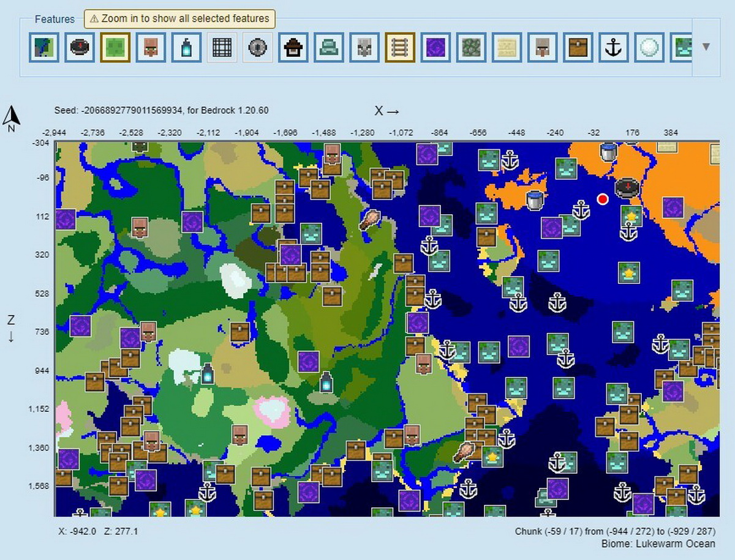Disable the highlighted slime chunks feature
The width and height of the screenshot is (735, 560).
tap(115, 47)
